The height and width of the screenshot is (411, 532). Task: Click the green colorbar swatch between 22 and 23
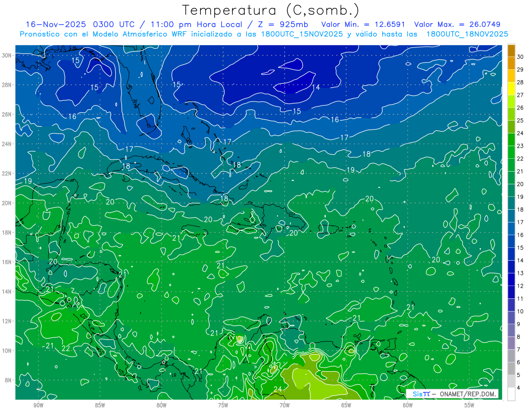tap(511, 152)
